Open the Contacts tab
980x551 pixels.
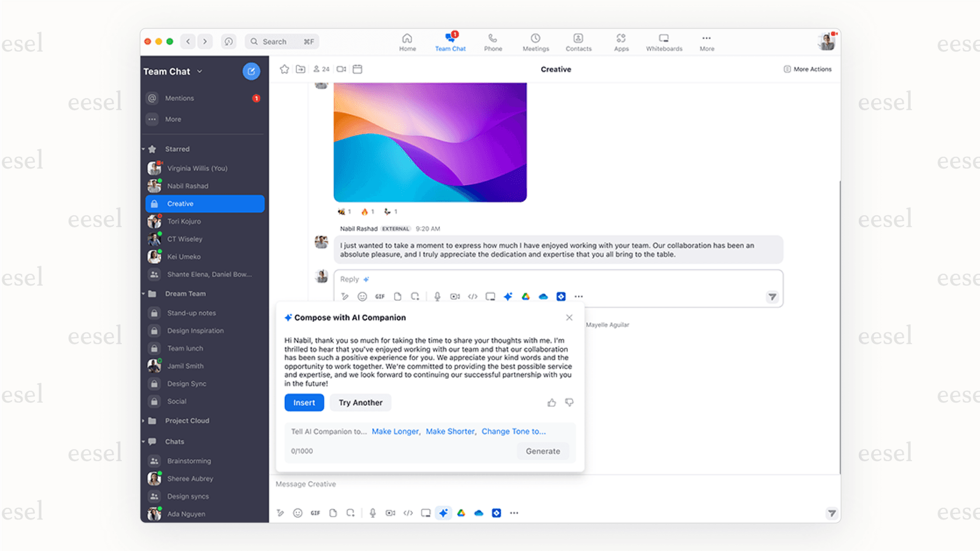[x=578, y=41]
